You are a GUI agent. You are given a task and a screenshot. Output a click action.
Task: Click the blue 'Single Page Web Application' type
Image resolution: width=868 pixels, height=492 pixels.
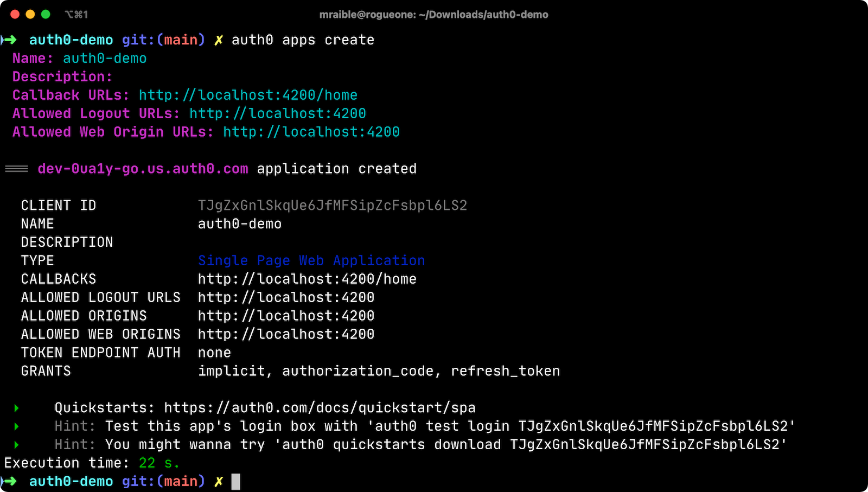[311, 261]
